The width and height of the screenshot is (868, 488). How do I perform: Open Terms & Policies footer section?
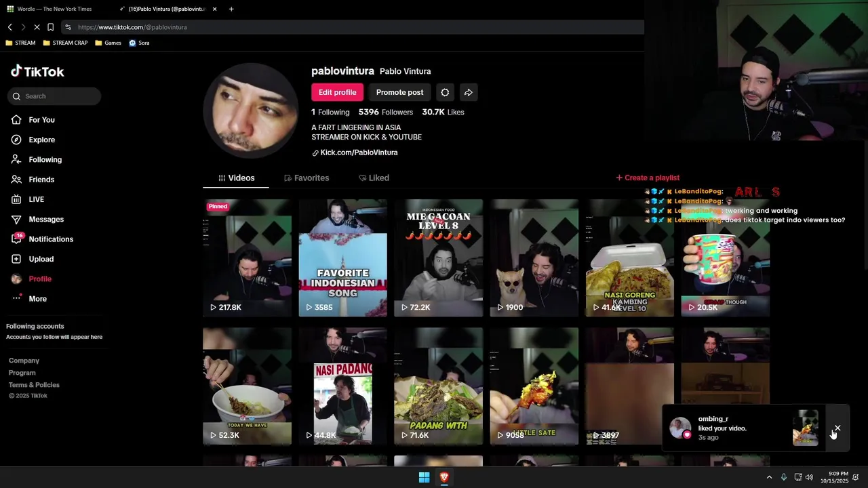pyautogui.click(x=34, y=385)
